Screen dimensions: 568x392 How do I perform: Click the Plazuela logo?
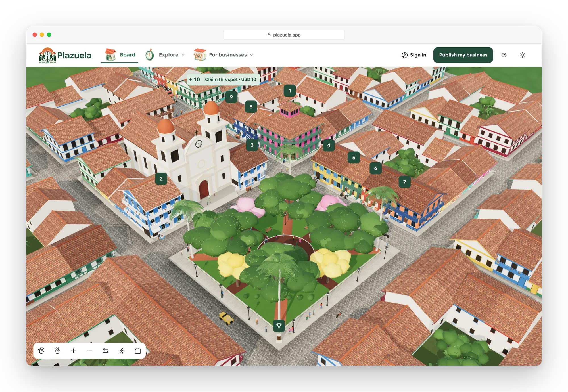65,55
